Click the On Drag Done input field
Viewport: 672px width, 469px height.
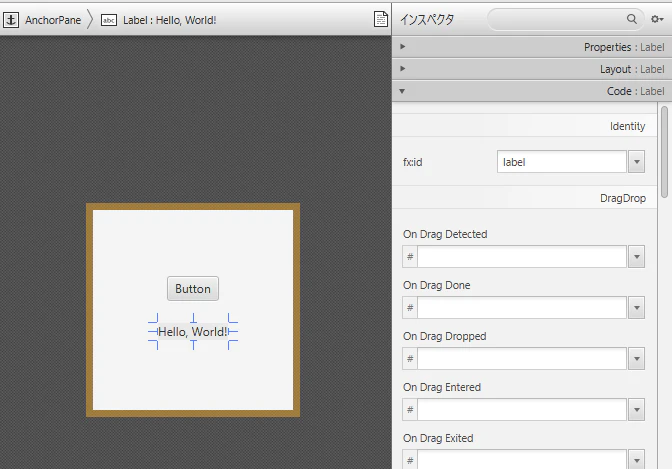tap(522, 308)
